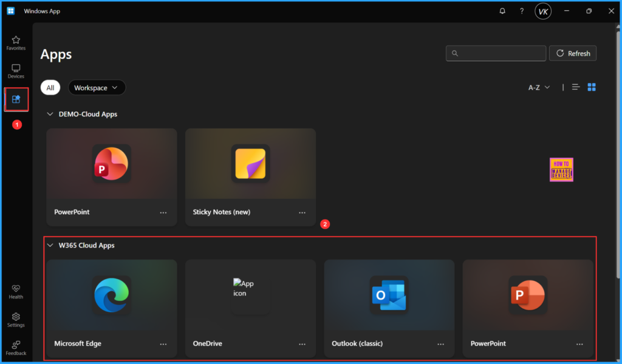
Task: Collapse the DEMO-Cloud Apps group
Action: click(x=50, y=114)
